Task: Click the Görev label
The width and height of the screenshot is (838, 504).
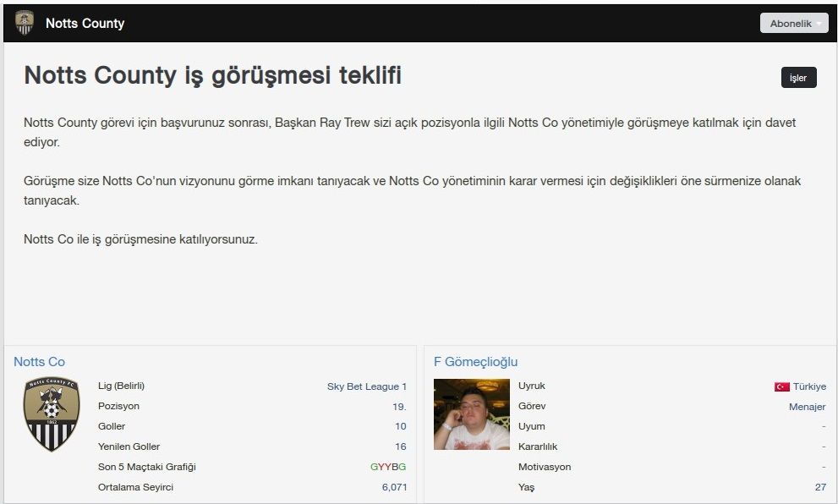Action: (532, 406)
